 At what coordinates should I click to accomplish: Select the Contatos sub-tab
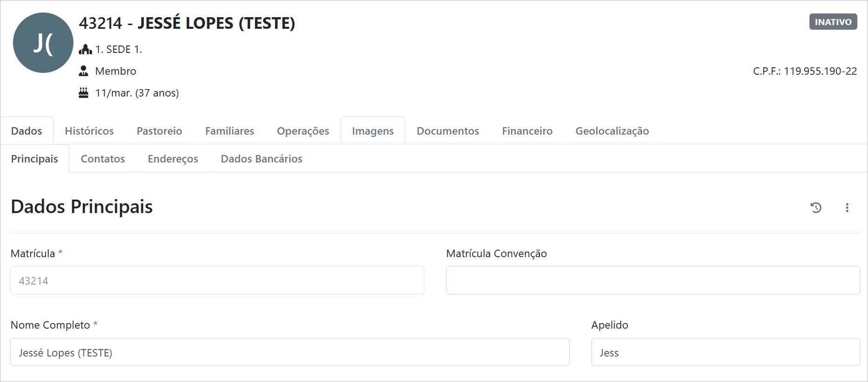click(x=103, y=159)
